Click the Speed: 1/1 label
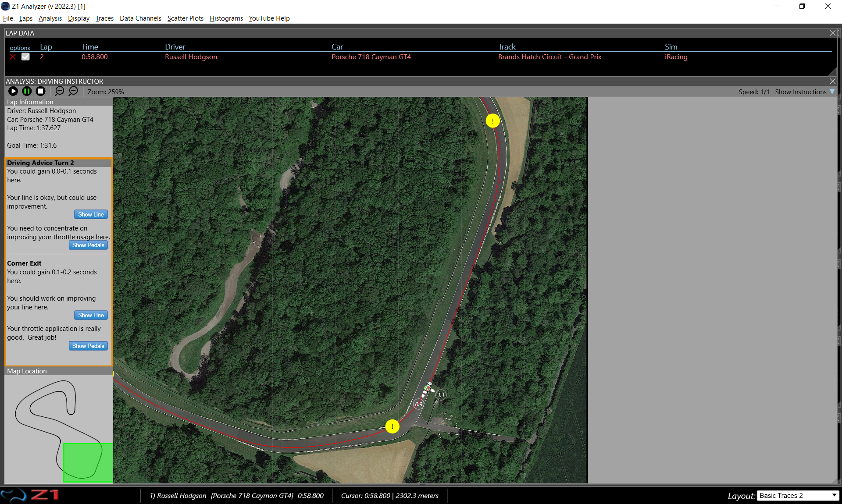842x504 pixels. pos(754,92)
